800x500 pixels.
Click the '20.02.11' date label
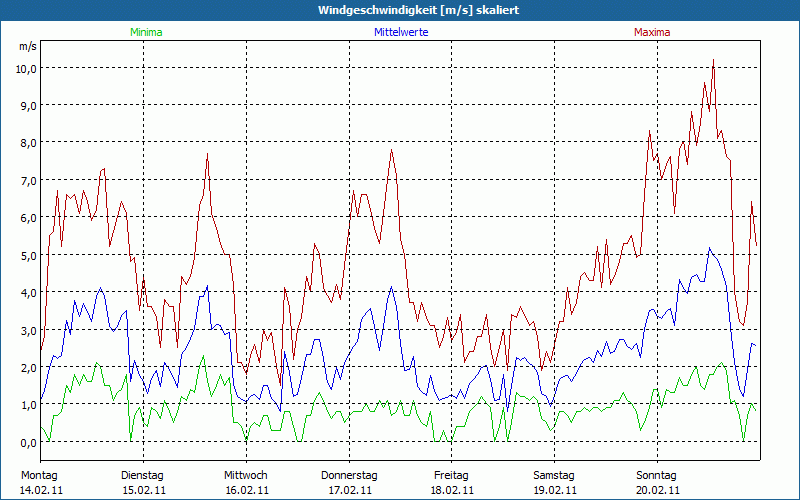tap(659, 490)
